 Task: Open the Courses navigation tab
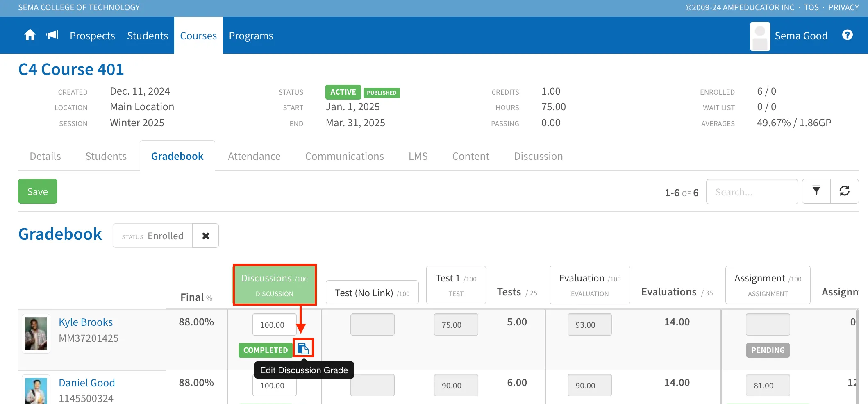pos(198,36)
